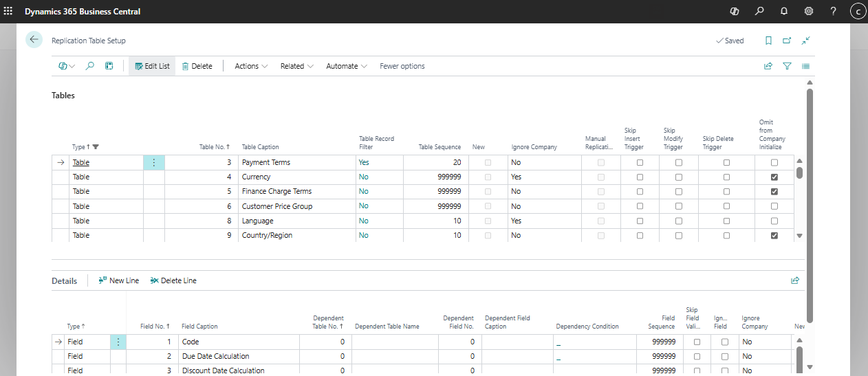Click Fewer options in the action bar

(402, 66)
